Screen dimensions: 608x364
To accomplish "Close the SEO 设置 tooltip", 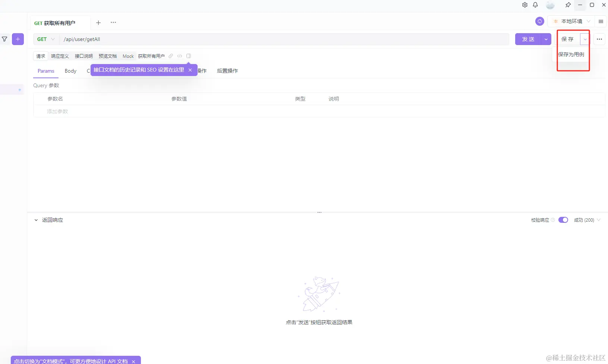I will [x=190, y=70].
